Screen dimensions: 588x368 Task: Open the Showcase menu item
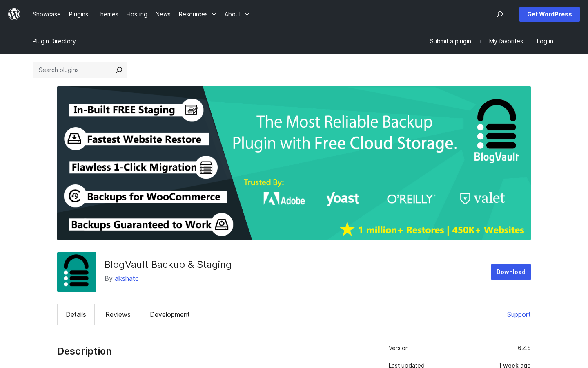(x=47, y=14)
